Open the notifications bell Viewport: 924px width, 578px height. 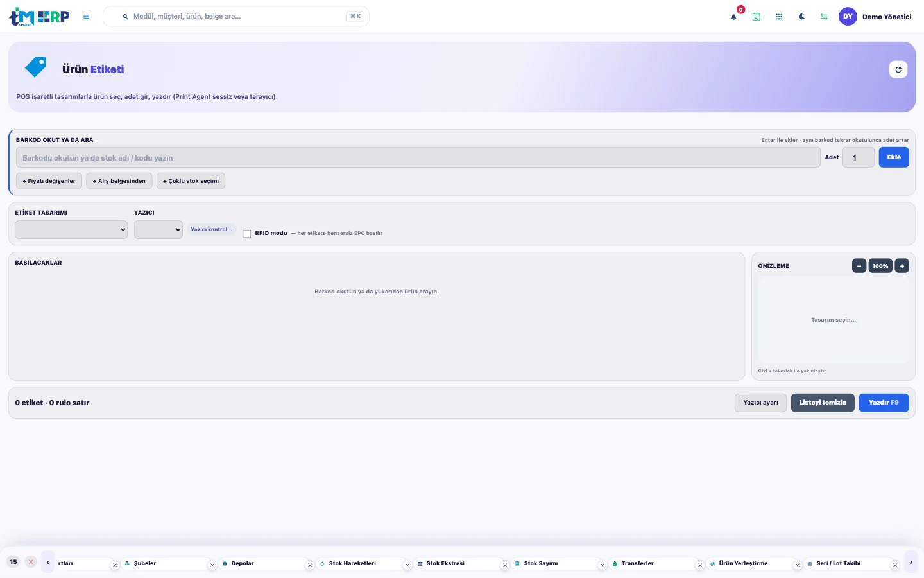click(734, 17)
